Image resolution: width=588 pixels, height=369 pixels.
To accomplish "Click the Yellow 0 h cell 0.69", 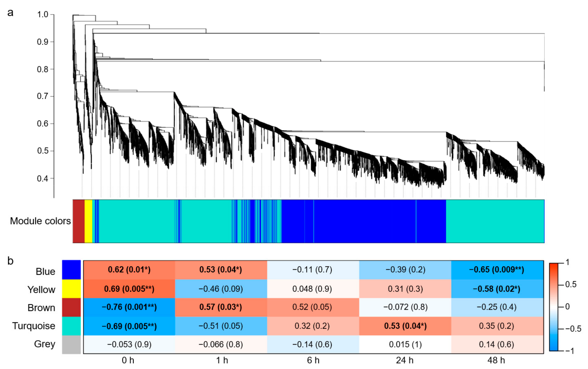I will point(129,289).
